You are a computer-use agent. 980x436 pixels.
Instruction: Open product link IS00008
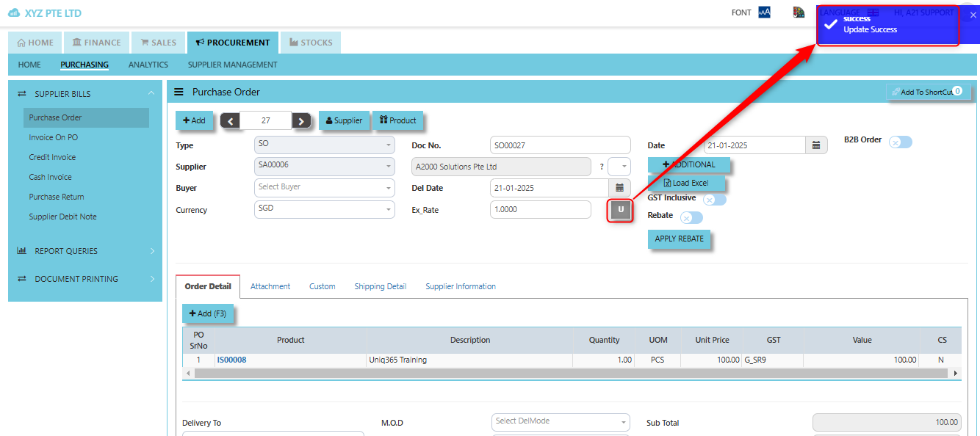[231, 360]
